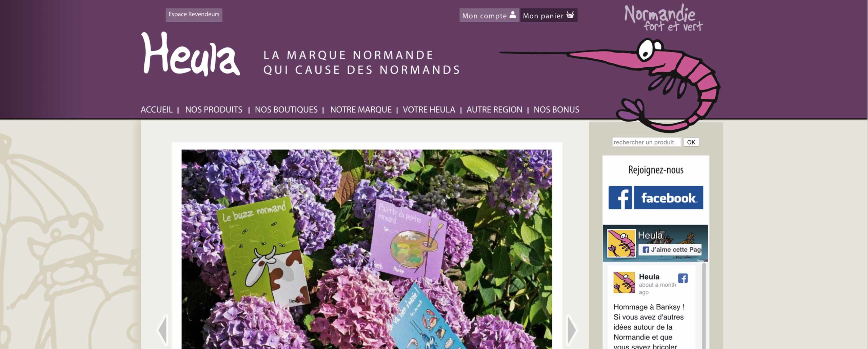Like the page with J'aime cette Page
Image resolution: width=868 pixels, height=349 pixels.
point(671,250)
